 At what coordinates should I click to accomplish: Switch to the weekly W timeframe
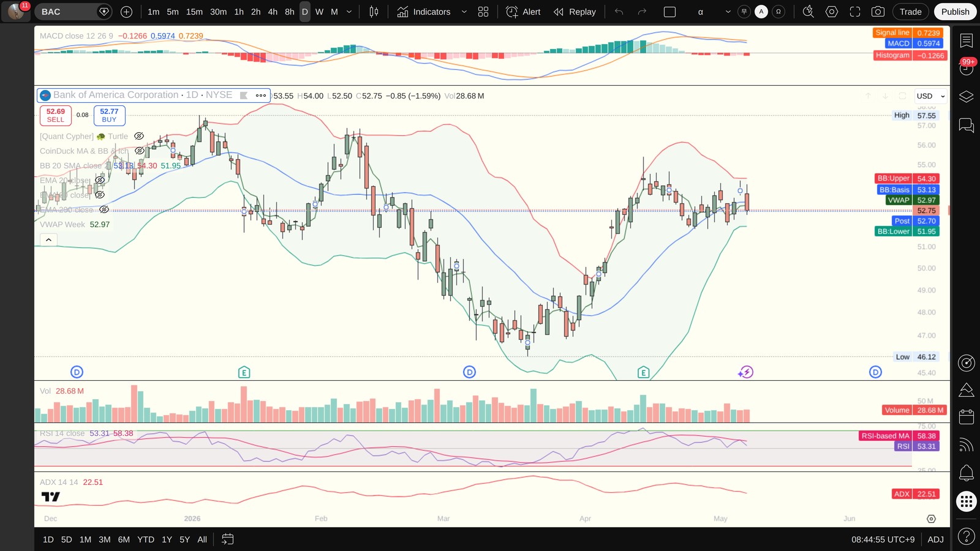319,12
